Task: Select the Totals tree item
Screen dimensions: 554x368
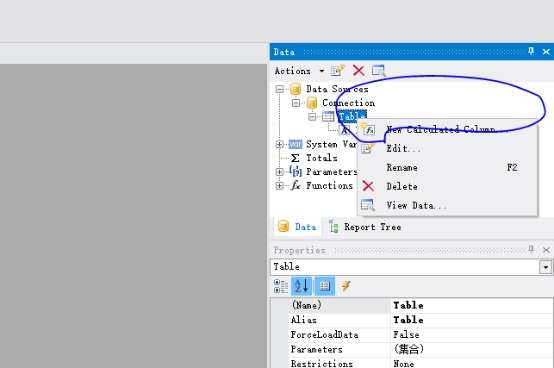Action: point(321,158)
